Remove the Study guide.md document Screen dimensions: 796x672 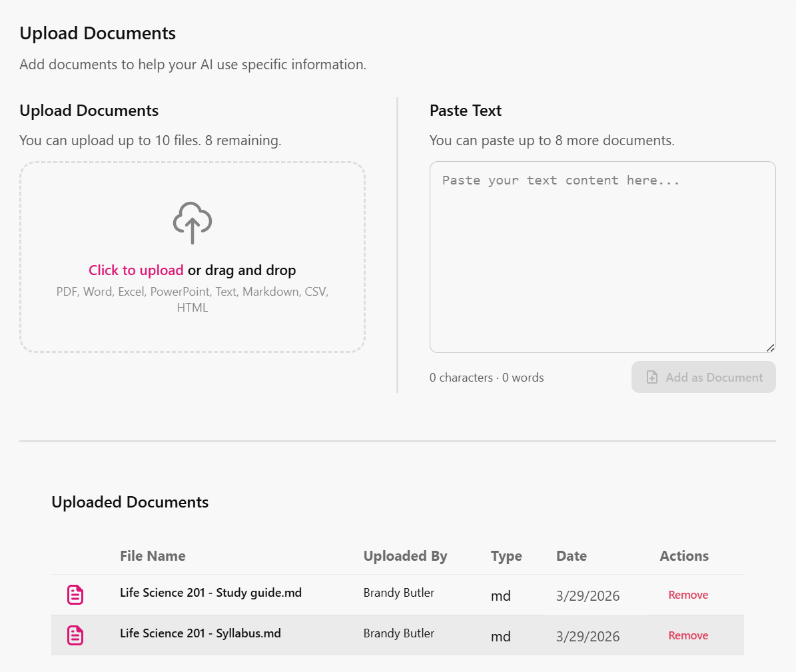click(x=688, y=595)
